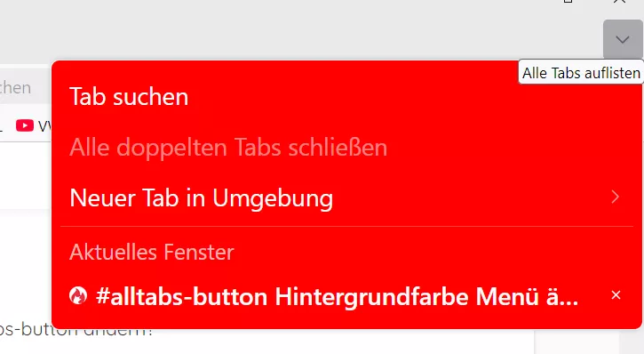The height and width of the screenshot is (354, 644).
Task: Expand the Neuer Tab in Umgebung submenu arrow
Action: 615,197
